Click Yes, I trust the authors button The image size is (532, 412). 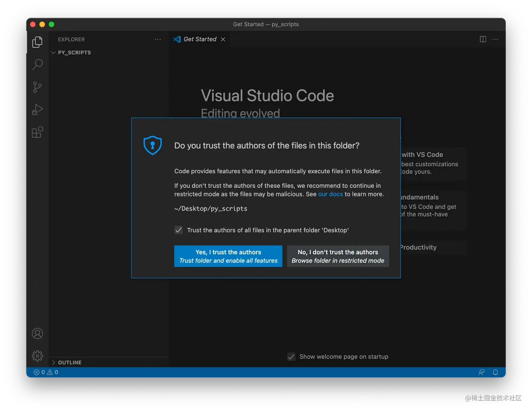coord(228,256)
